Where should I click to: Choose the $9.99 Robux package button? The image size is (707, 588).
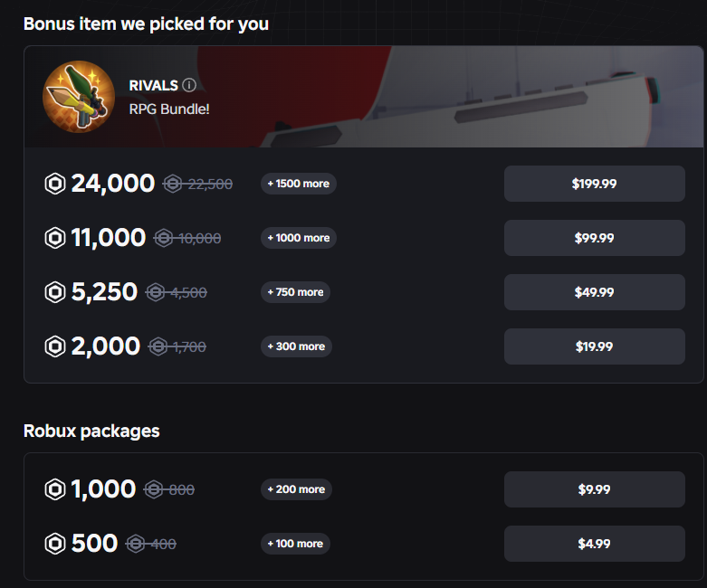pos(594,489)
